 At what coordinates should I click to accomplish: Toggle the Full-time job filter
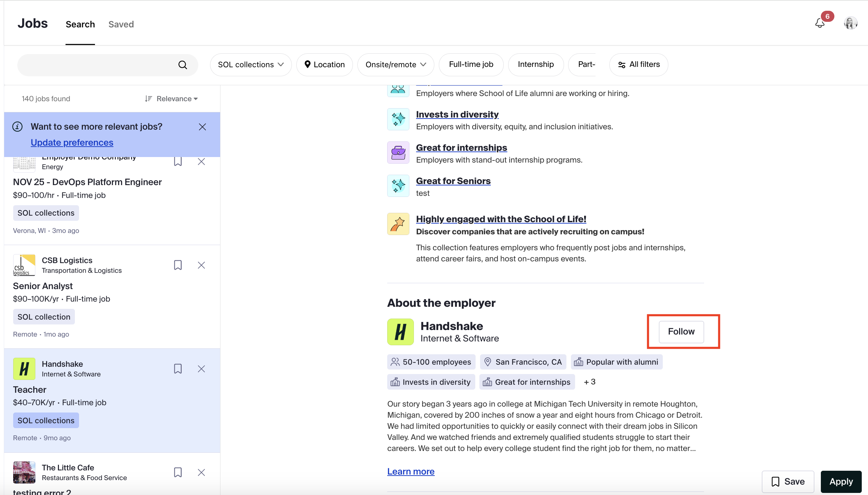tap(471, 65)
